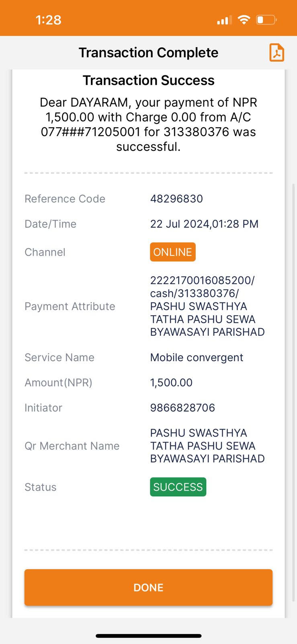This screenshot has width=297, height=644.
Task: Tap the ONLINE channel badge
Action: click(173, 252)
